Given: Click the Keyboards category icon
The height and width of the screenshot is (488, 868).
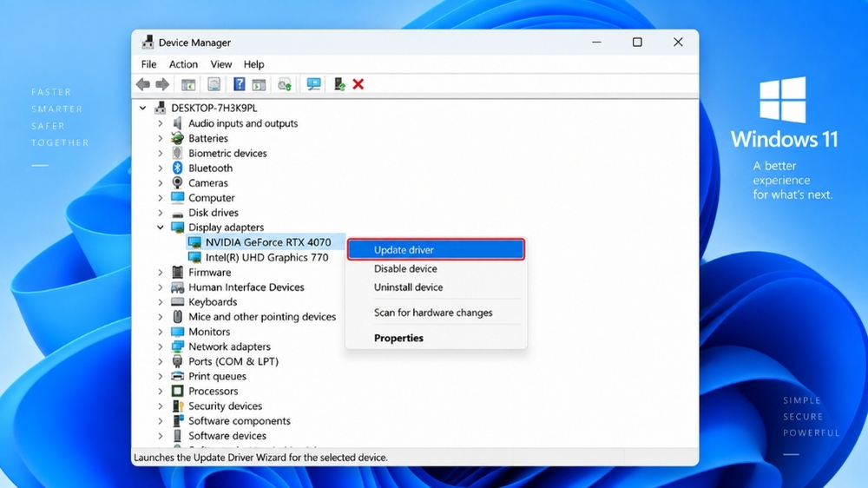Looking at the screenshot, I should [x=177, y=302].
